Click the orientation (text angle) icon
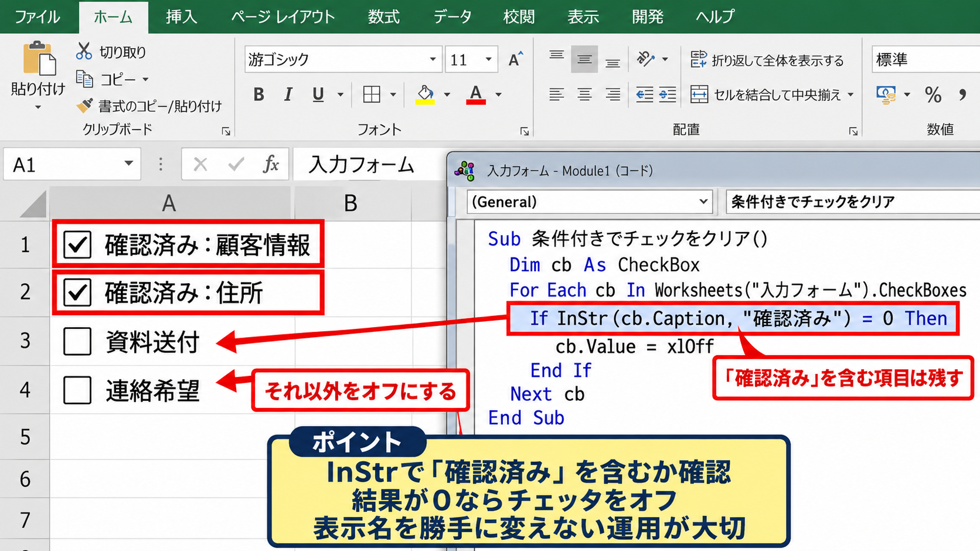The width and height of the screenshot is (980, 551). 645,59
